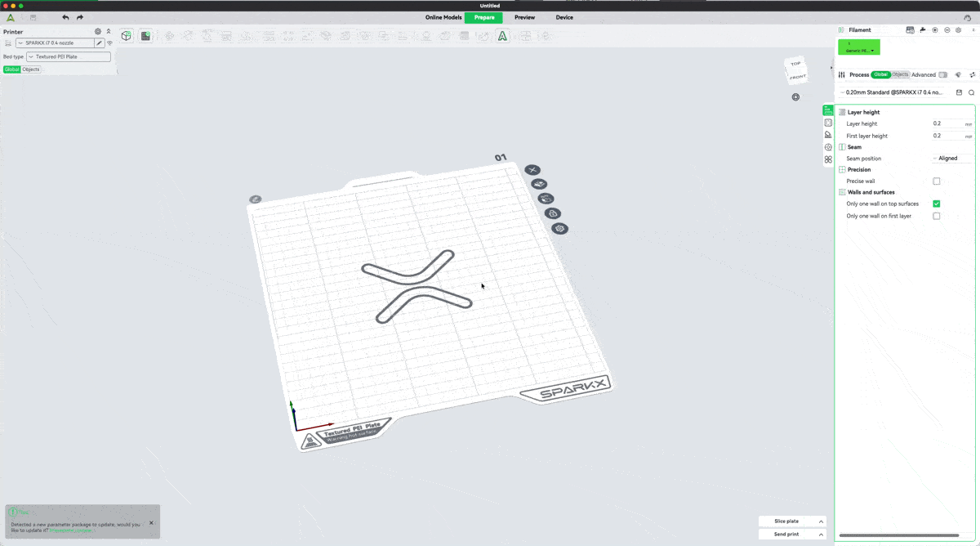This screenshot has height=546, width=980.
Task: Open plate settings gear icon
Action: click(x=559, y=229)
